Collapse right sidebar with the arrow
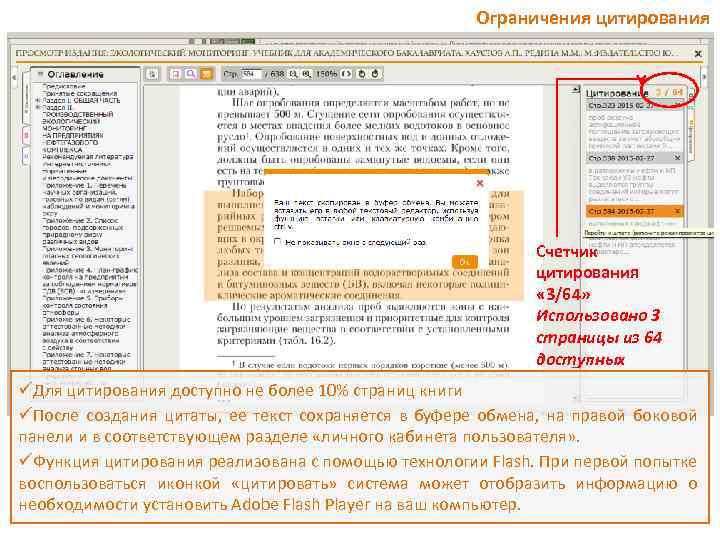Viewport: 720px width, 540px height. (704, 77)
